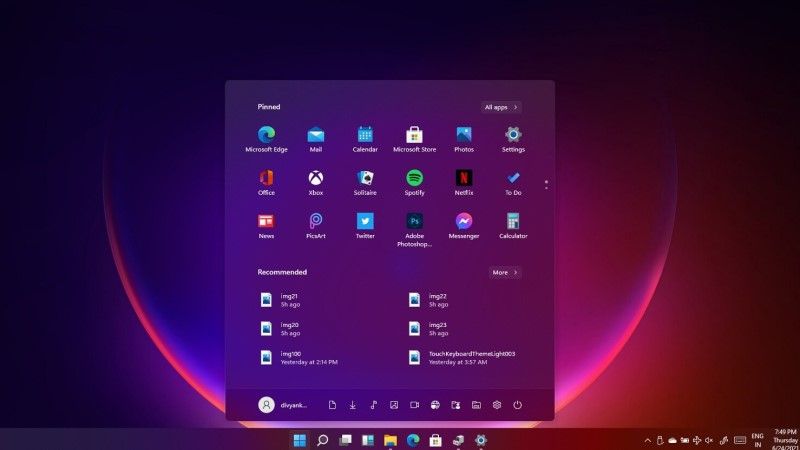
Task: Open the Music folder shortcut in Start footer
Action: tap(373, 405)
